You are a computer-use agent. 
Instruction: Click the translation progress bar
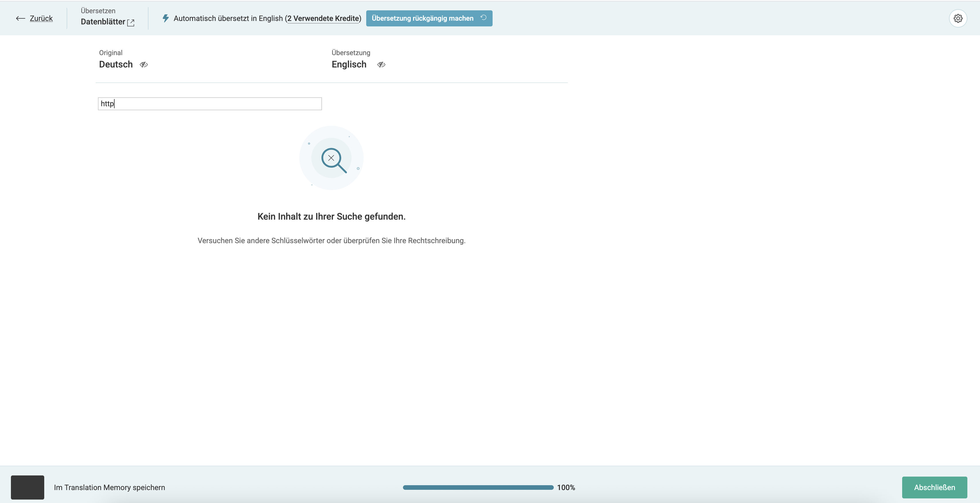[478, 487]
